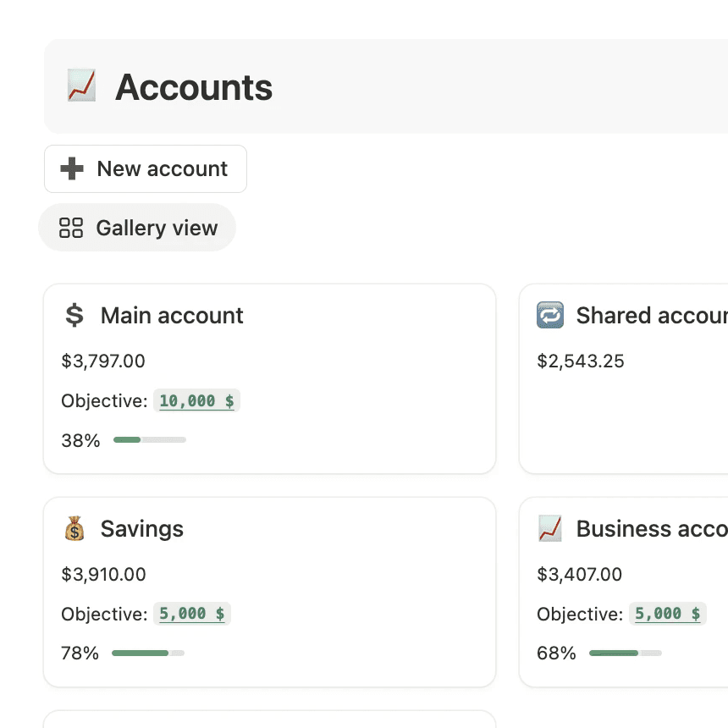This screenshot has width=728, height=728.
Task: Open the Business account card title
Action: (652, 529)
